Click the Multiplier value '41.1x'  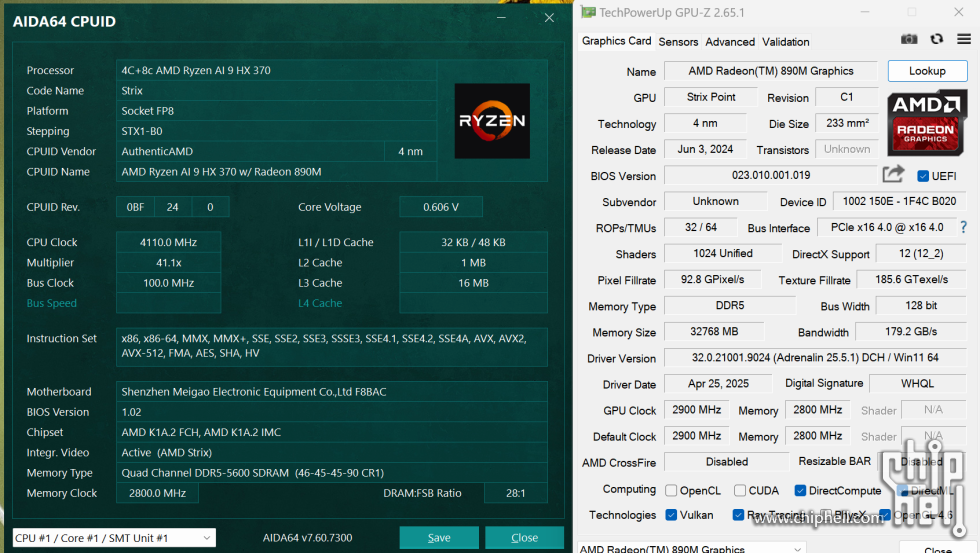point(168,262)
